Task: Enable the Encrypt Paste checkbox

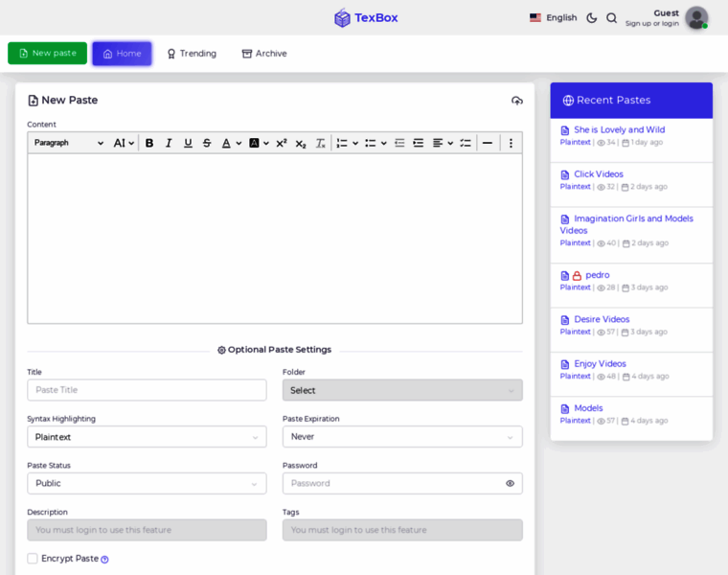Action: tap(33, 559)
